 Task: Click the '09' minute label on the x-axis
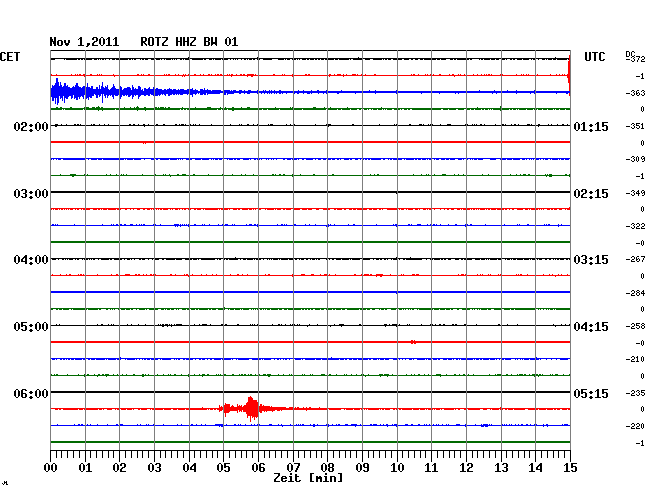[x=362, y=468]
